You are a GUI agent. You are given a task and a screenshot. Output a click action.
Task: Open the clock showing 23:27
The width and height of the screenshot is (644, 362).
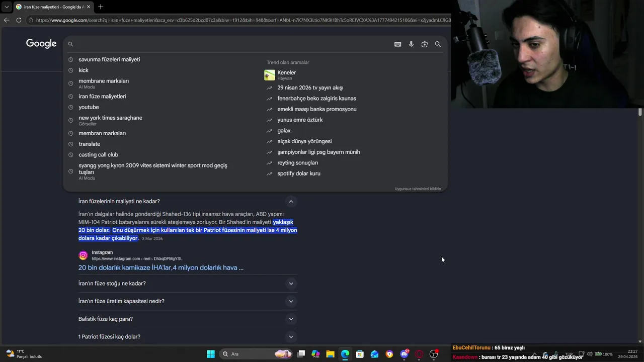click(628, 354)
